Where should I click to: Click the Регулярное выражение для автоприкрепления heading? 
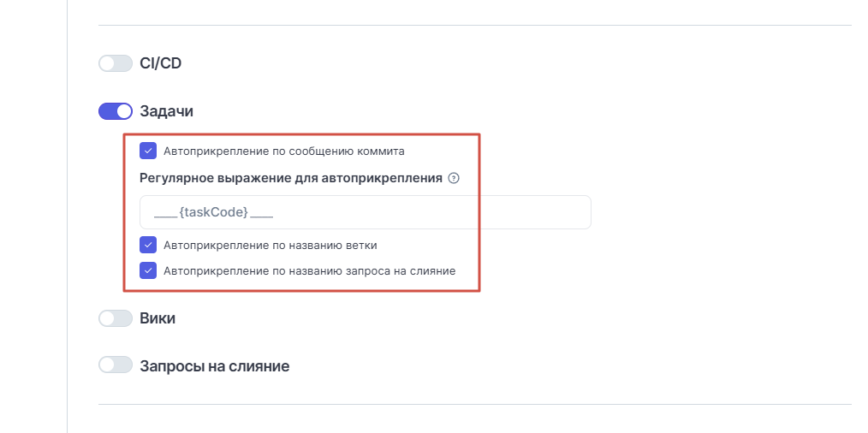pyautogui.click(x=291, y=178)
